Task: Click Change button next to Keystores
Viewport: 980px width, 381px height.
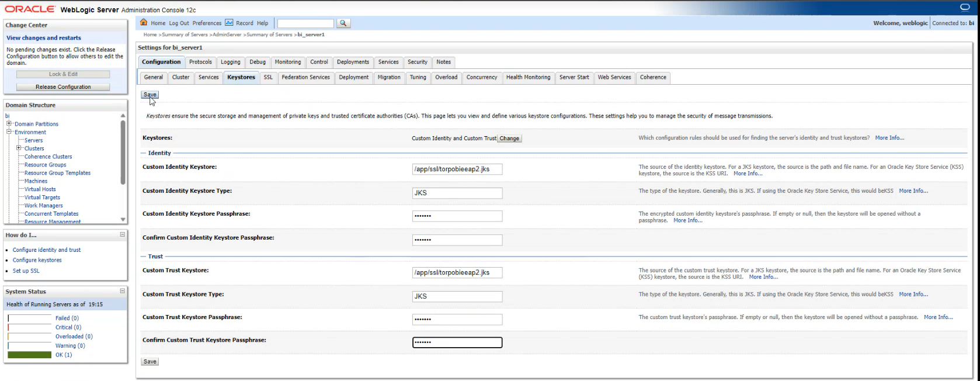Action: point(509,138)
